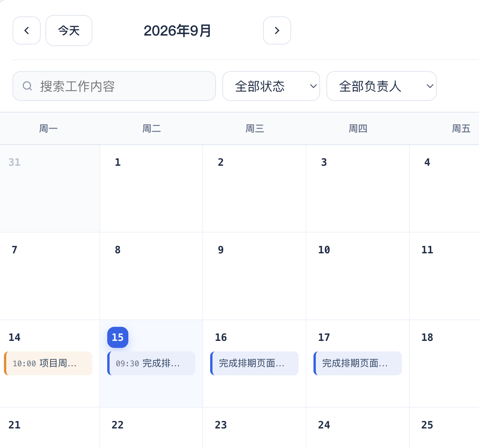Open the 全部负责人 dropdown
This screenshot has width=479, height=448.
click(382, 86)
